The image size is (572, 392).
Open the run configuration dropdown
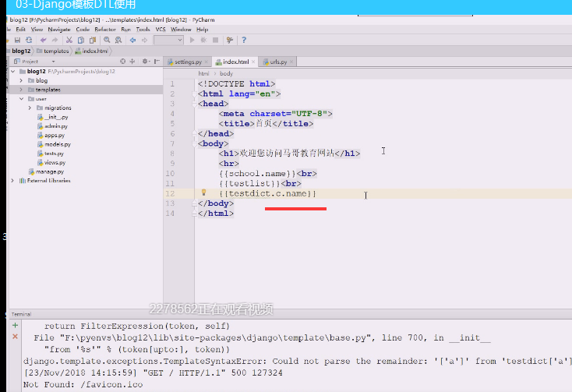168,40
